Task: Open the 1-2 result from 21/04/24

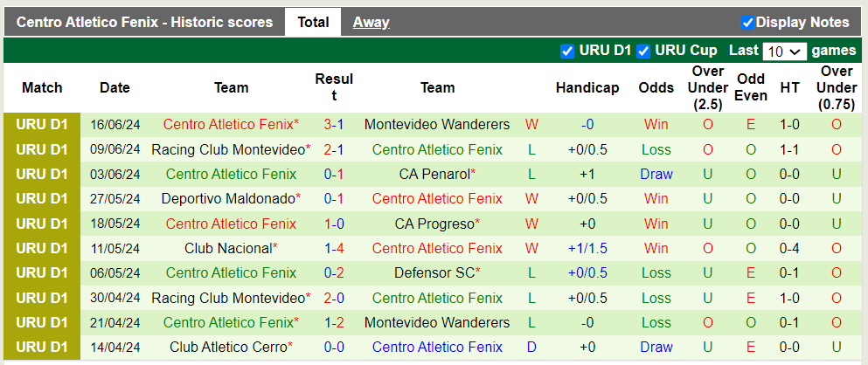Action: point(334,322)
